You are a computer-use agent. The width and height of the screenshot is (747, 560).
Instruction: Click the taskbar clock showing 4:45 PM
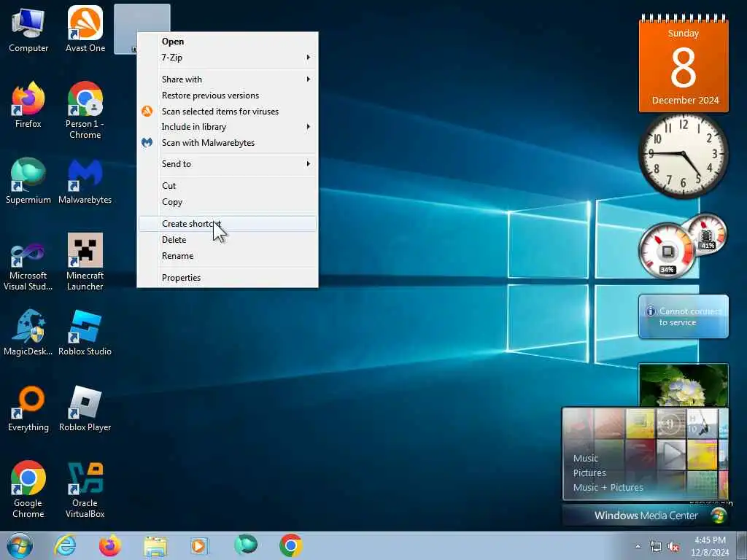pyautogui.click(x=710, y=546)
